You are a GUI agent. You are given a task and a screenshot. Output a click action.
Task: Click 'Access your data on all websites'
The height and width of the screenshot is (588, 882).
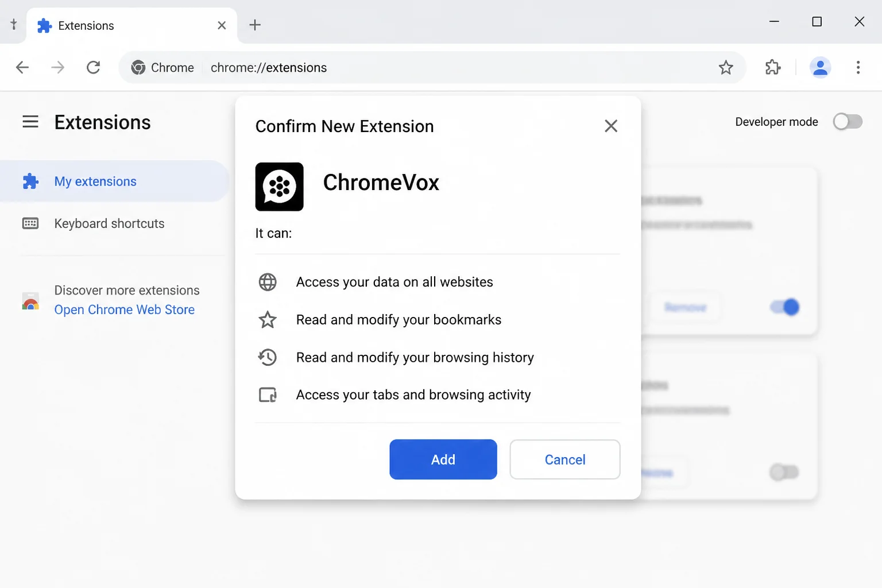coord(394,282)
